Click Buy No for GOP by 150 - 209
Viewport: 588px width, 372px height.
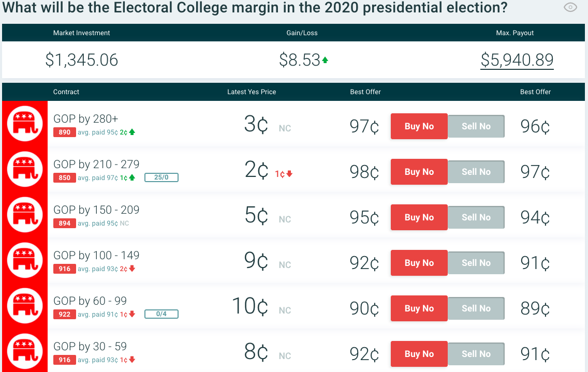click(419, 217)
